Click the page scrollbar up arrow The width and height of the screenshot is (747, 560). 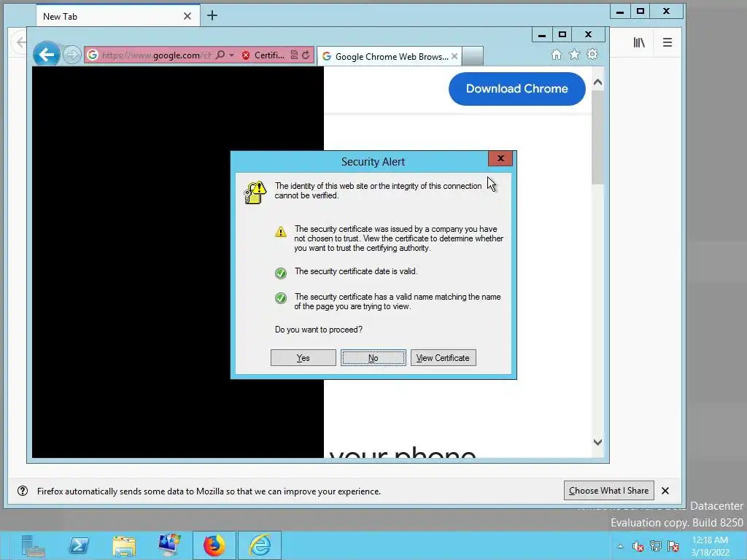[x=598, y=82]
